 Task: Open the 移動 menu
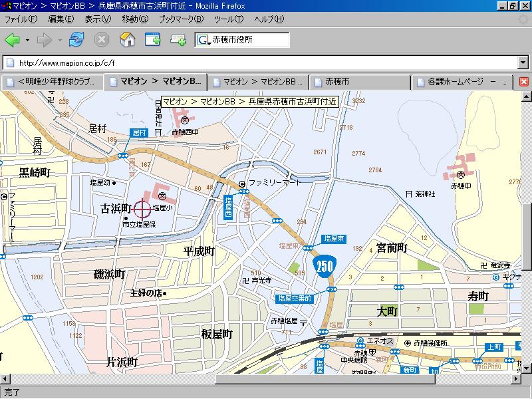136,19
